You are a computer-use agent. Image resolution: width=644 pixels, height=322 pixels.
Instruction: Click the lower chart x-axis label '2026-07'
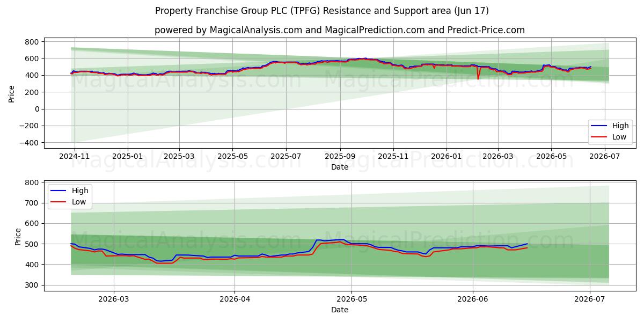pyautogui.click(x=590, y=299)
